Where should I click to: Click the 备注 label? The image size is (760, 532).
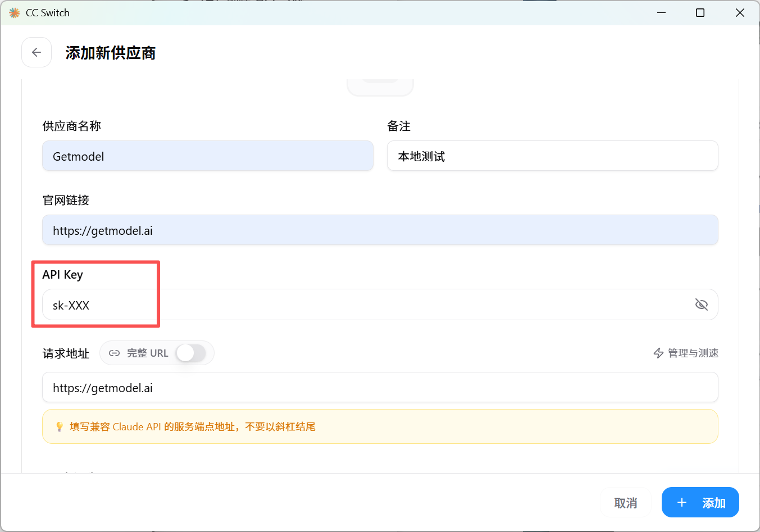[x=399, y=126]
